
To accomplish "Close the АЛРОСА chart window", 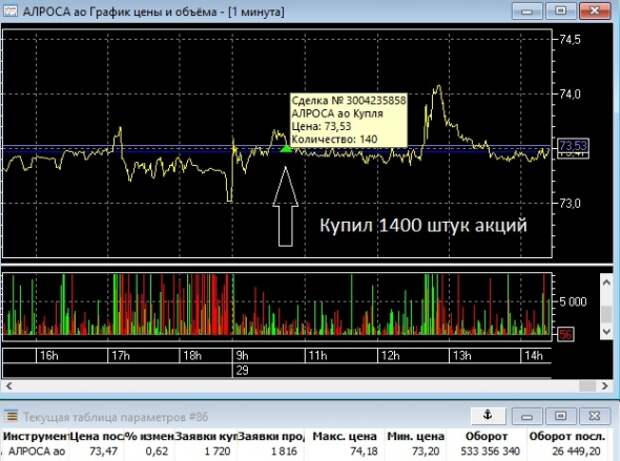I will click(x=595, y=11).
